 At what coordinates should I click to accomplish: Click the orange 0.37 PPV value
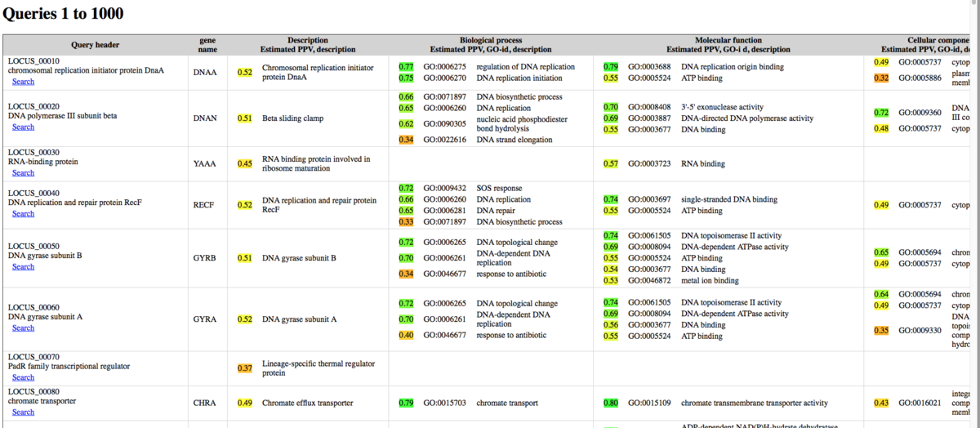pyautogui.click(x=245, y=368)
